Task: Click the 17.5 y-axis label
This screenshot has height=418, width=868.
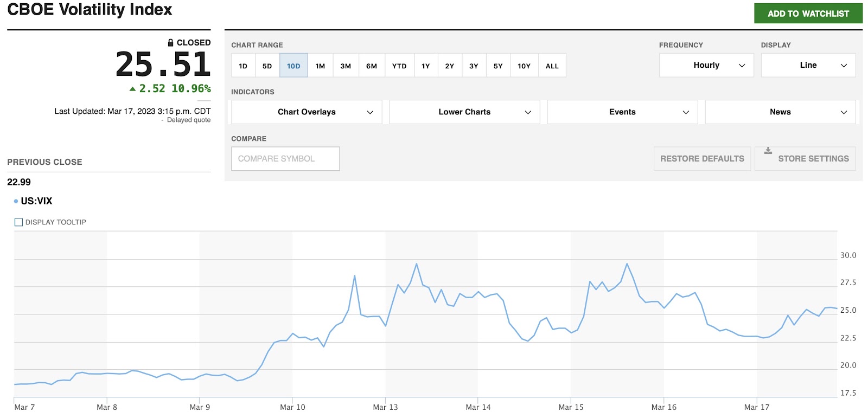Action: (x=848, y=393)
